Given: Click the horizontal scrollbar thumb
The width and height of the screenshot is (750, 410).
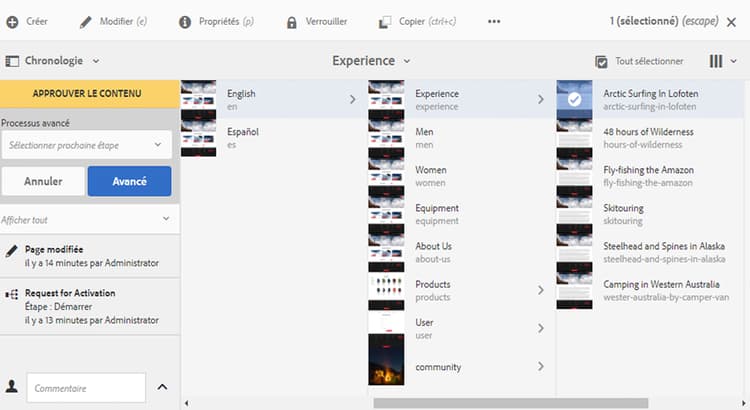Looking at the screenshot, I should (x=511, y=403).
